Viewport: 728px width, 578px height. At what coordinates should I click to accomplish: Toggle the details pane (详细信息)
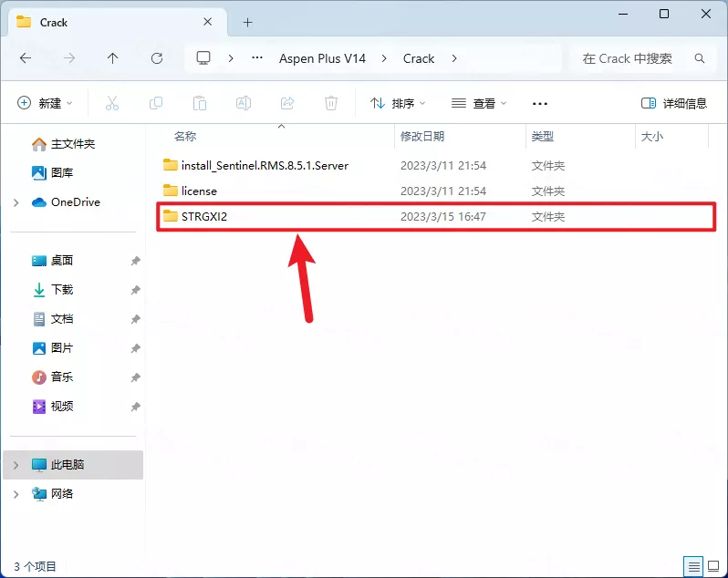[674, 104]
